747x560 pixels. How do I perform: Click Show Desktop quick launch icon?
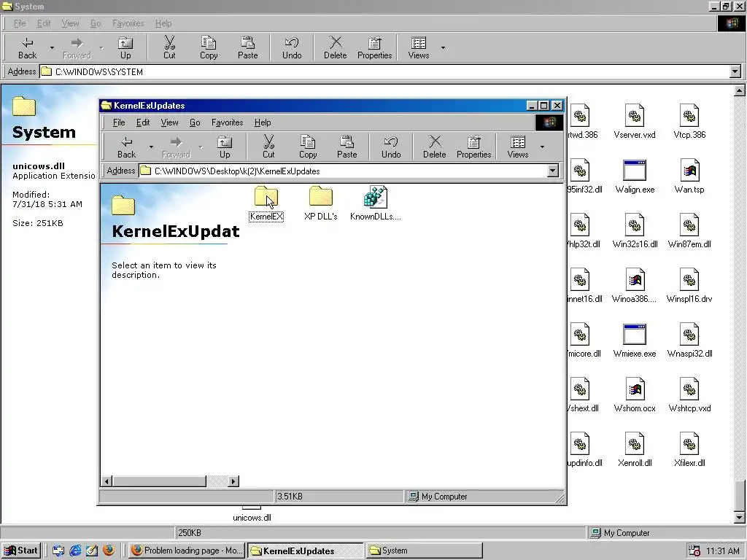point(58,551)
